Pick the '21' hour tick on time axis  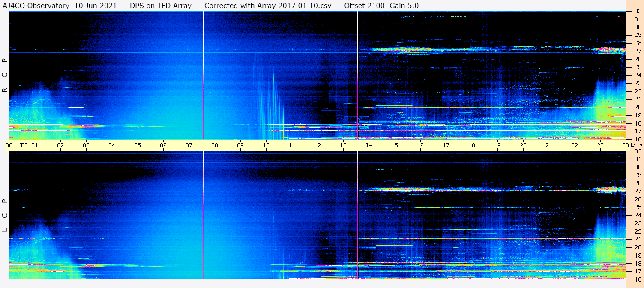coord(549,145)
